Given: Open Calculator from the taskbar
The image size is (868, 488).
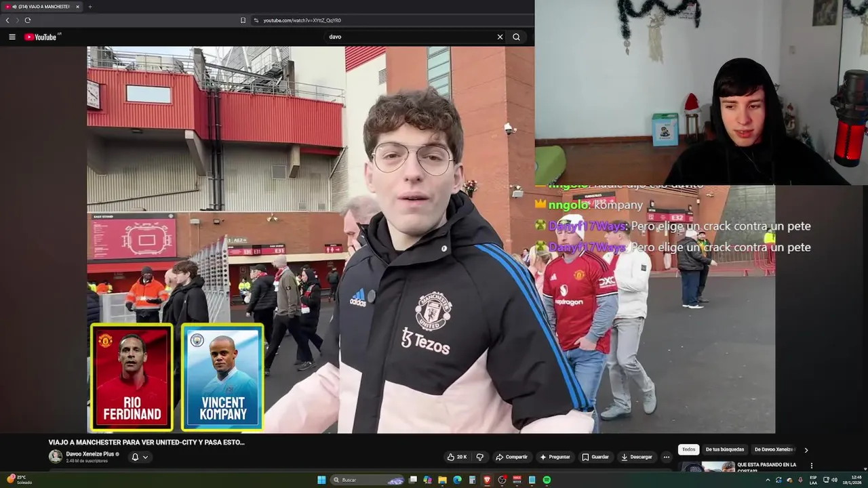Looking at the screenshot, I should click(472, 480).
